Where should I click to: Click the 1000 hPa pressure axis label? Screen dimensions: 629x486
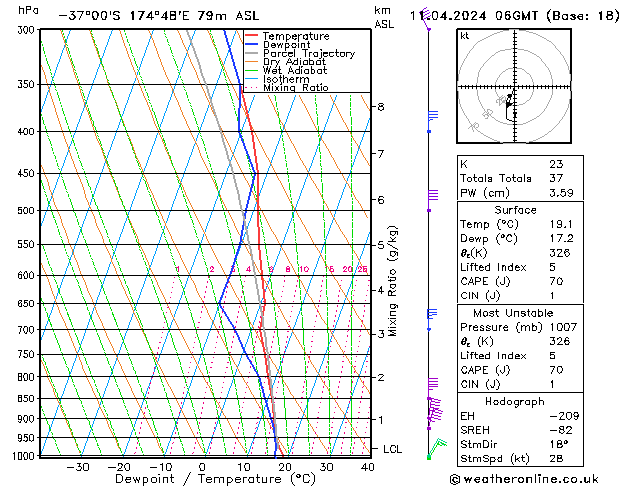coord(26,456)
